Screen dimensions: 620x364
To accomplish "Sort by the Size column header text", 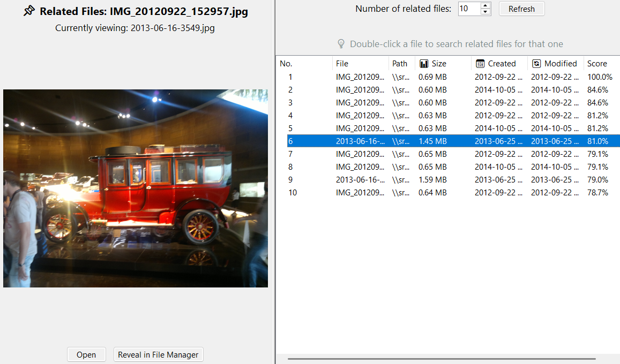I will 439,64.
